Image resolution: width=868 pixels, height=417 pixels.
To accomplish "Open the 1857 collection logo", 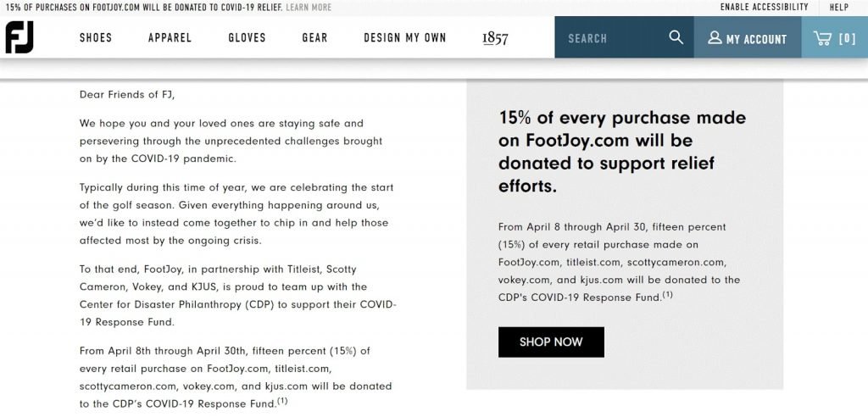I will (495, 37).
